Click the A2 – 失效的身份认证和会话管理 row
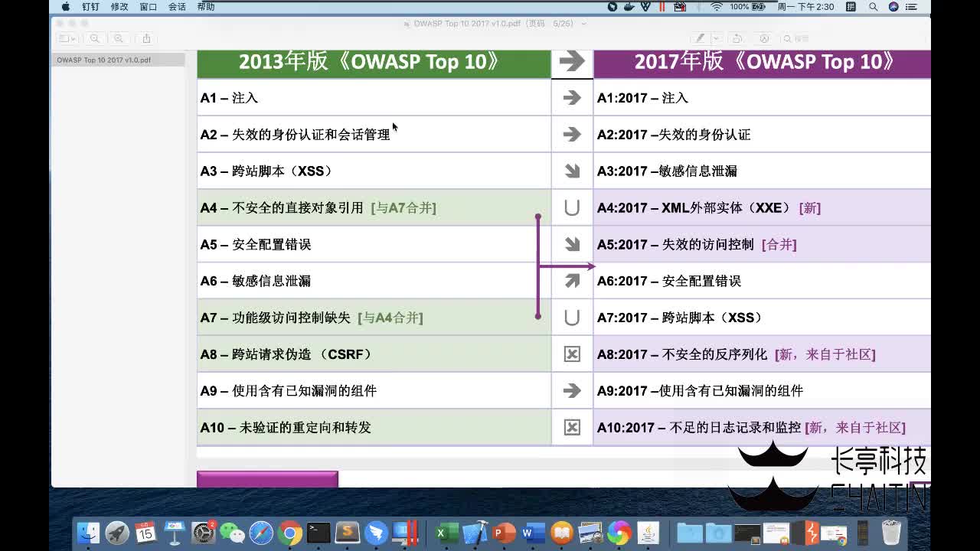This screenshot has height=551, width=980. 374,135
